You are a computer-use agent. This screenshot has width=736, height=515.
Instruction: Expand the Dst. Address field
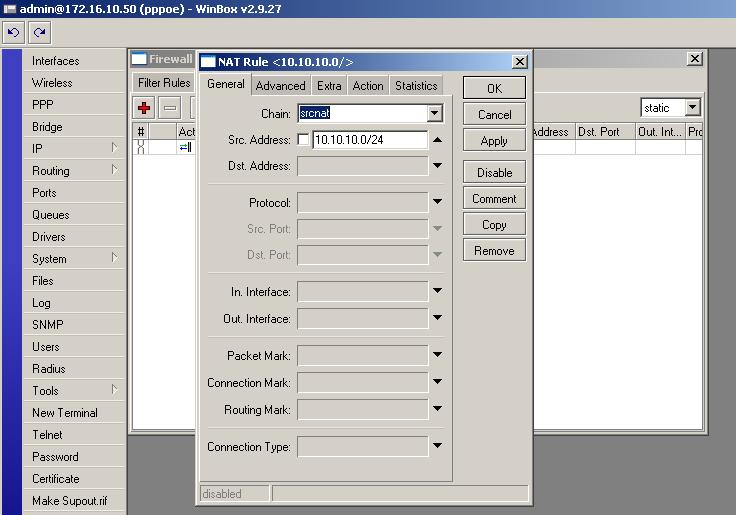click(x=437, y=166)
